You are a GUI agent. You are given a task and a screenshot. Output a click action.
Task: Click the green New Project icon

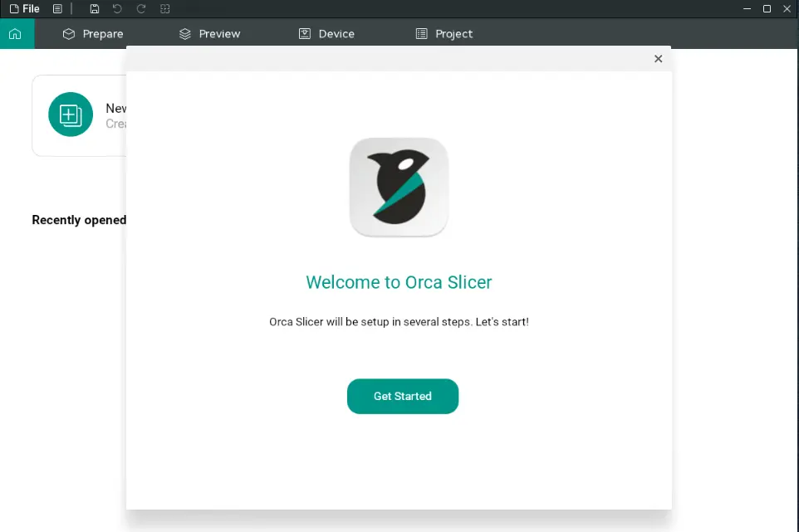71,115
